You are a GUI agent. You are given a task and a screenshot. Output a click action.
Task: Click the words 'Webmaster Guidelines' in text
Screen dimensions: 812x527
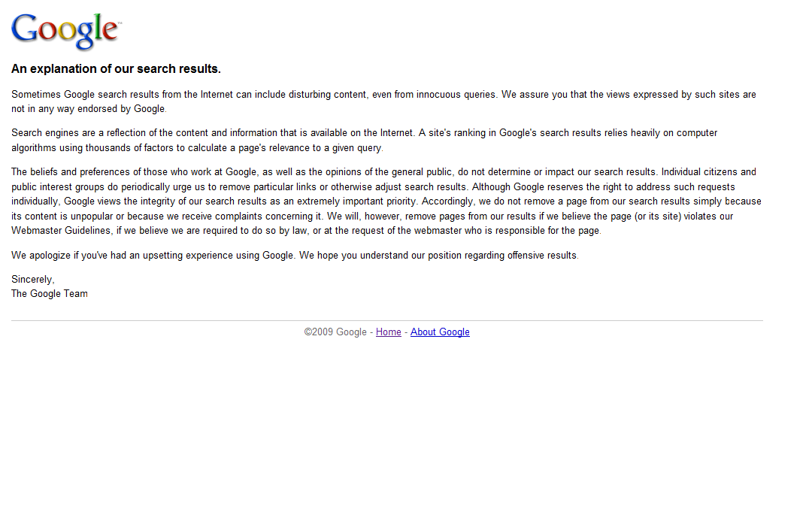click(x=61, y=230)
